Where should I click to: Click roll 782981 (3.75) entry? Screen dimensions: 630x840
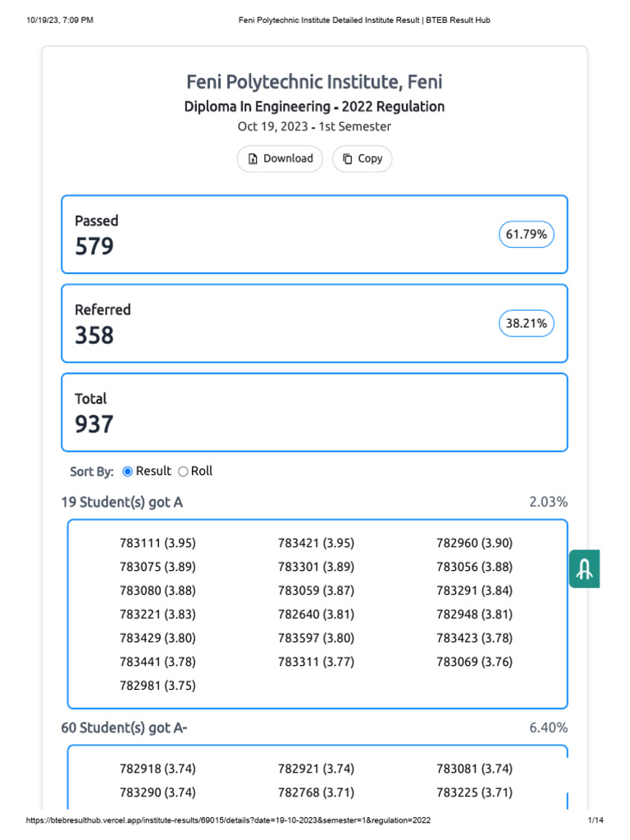[x=157, y=686]
